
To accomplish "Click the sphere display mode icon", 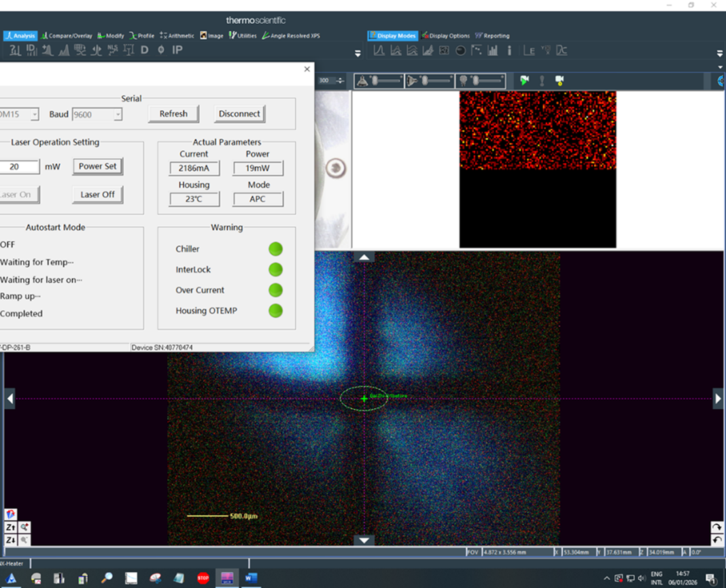I will coord(460,50).
